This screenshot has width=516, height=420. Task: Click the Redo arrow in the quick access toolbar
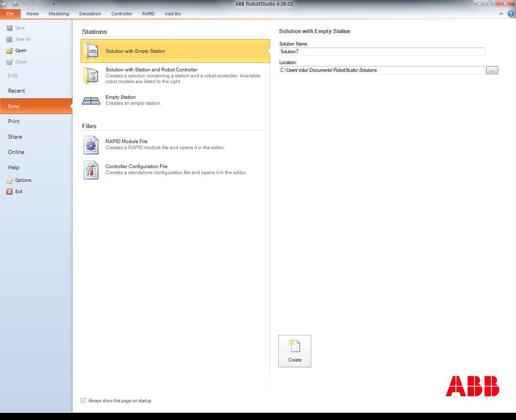pyautogui.click(x=38, y=4)
